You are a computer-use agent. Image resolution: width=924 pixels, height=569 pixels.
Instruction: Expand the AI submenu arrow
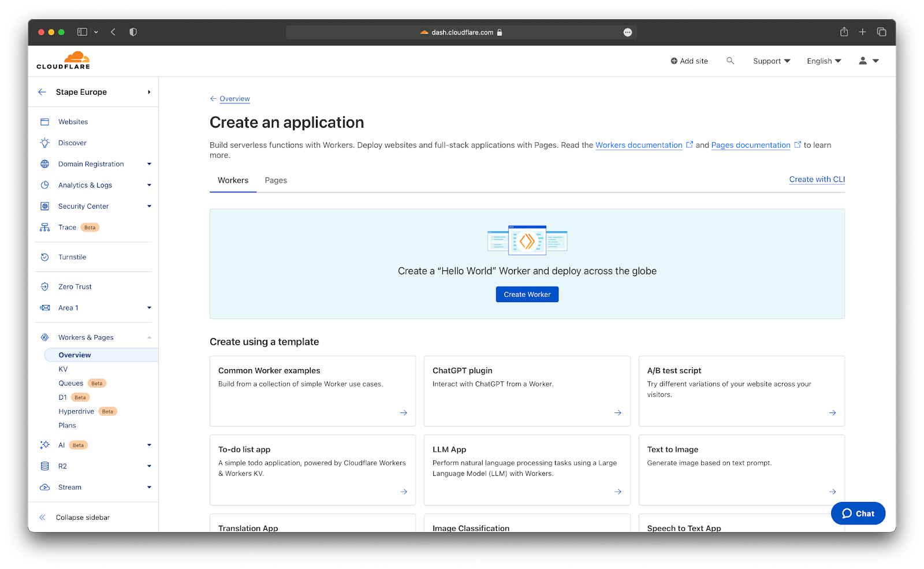click(x=149, y=445)
